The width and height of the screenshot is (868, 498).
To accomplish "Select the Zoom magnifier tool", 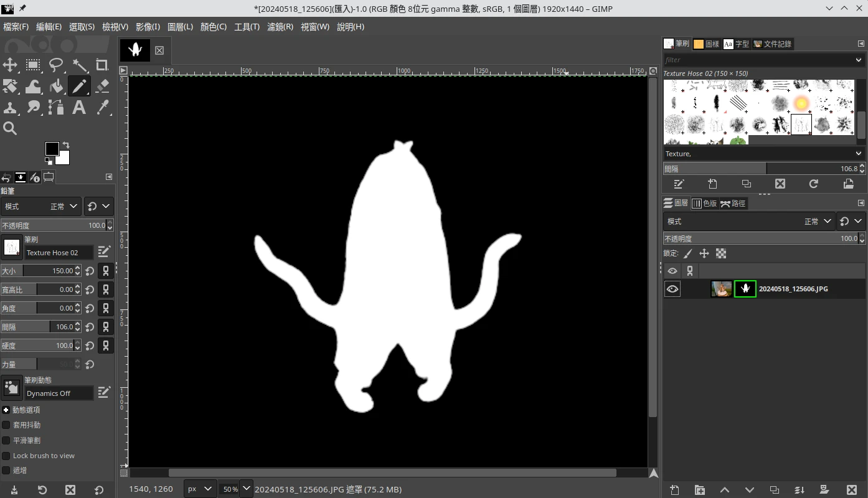I will click(x=11, y=129).
